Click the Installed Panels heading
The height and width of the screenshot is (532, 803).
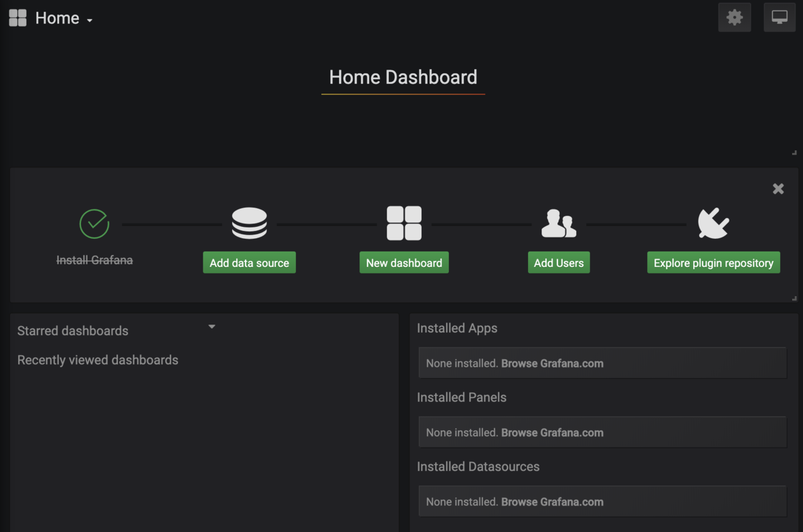462,397
